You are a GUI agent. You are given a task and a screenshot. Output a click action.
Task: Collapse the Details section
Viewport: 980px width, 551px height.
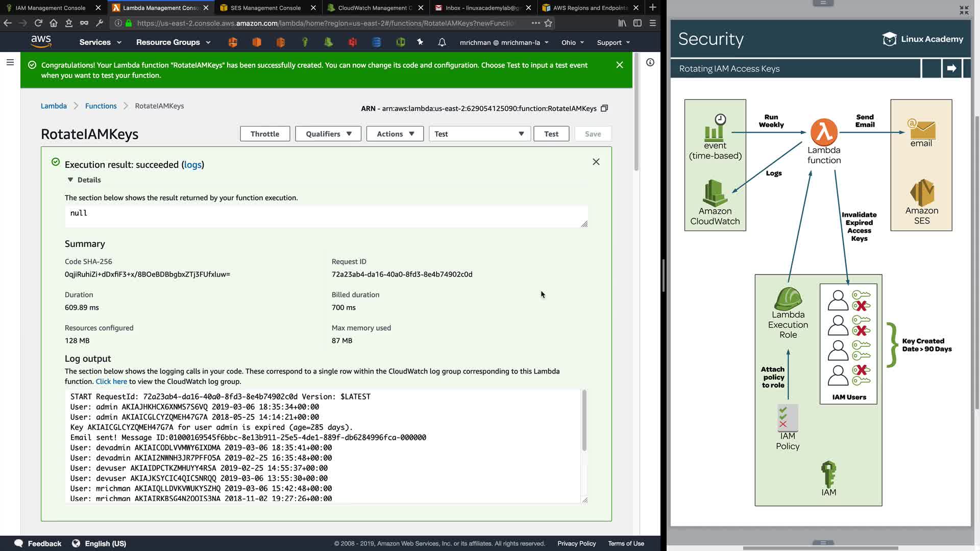pyautogui.click(x=70, y=180)
